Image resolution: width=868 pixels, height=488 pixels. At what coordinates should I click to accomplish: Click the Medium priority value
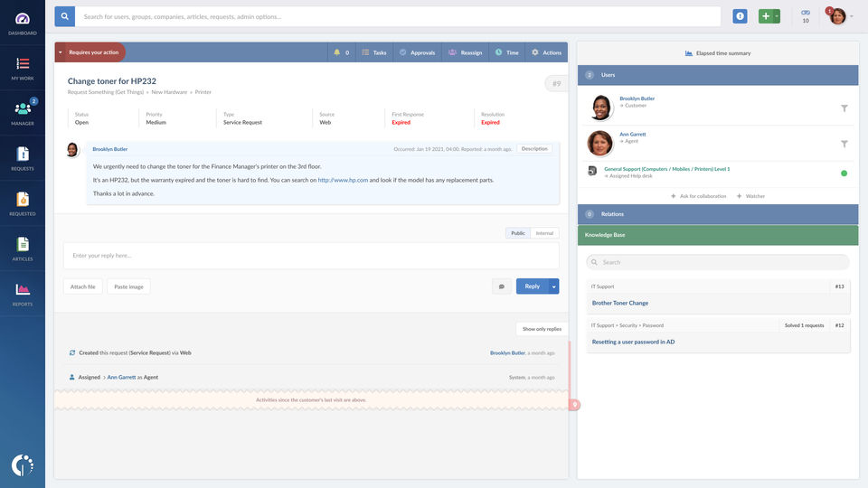(x=156, y=122)
